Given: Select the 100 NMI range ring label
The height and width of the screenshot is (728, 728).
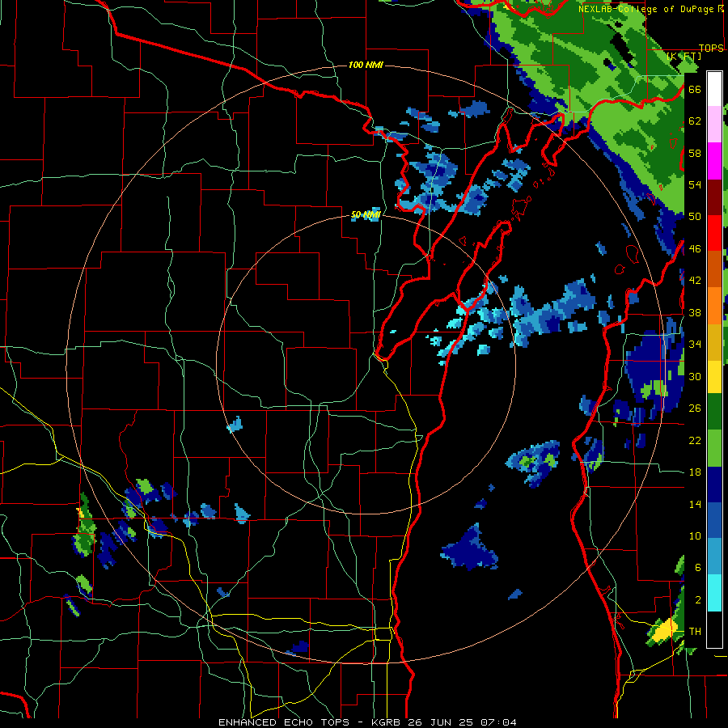Looking at the screenshot, I should [x=366, y=65].
